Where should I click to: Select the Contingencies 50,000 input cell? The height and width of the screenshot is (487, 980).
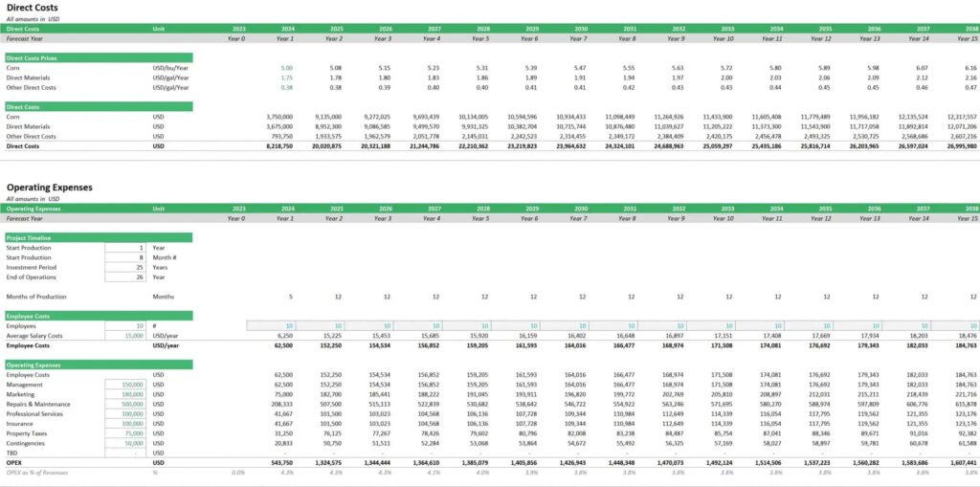pyautogui.click(x=125, y=443)
